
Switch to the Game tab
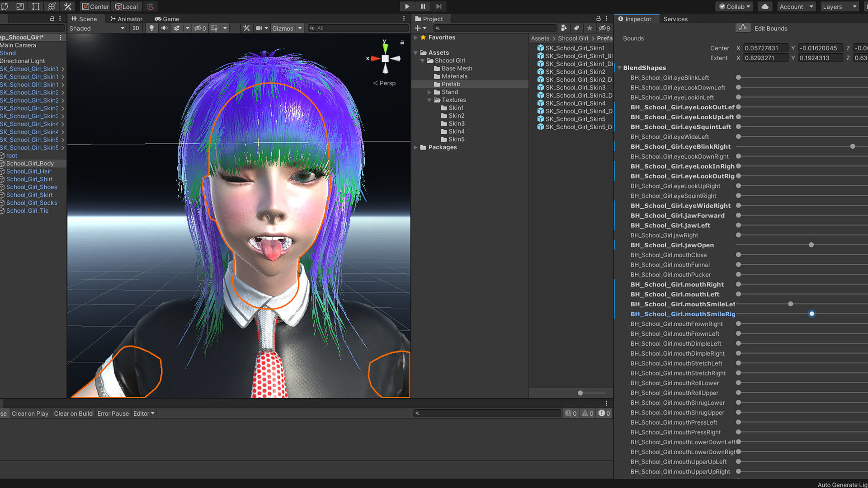click(167, 19)
